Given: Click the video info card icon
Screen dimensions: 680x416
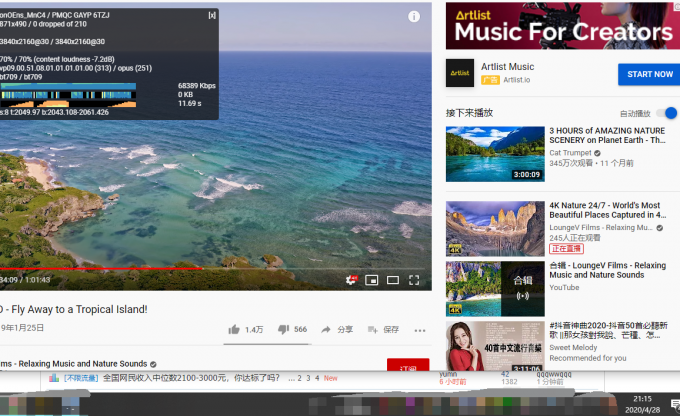Looking at the screenshot, I should [414, 17].
